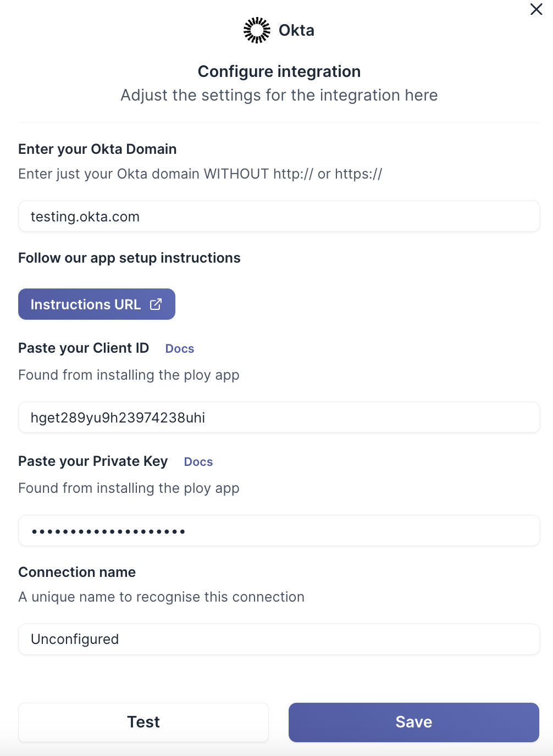The image size is (553, 756).
Task: Click the 'Paste your Private Key' label
Action: (93, 462)
